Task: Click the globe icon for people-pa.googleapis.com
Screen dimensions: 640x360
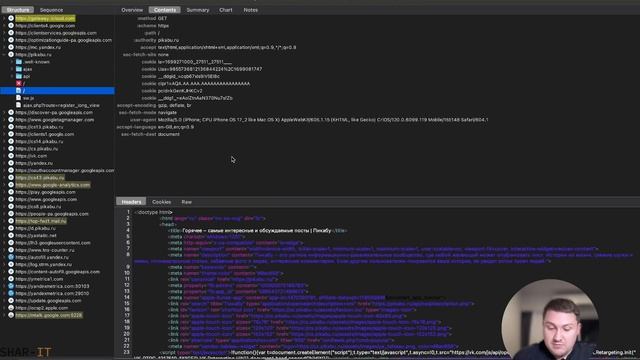Action: point(11,213)
